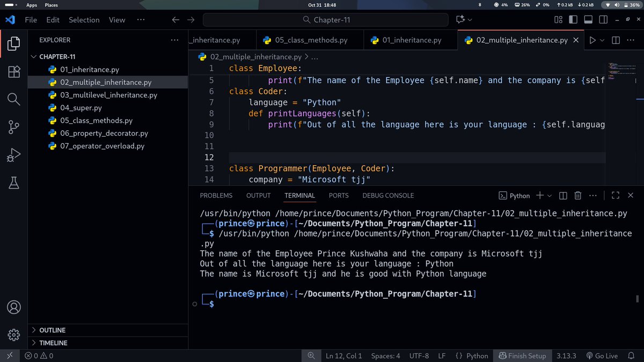Select the Python terminal profile label
Viewport: 644px width, 362px height.
514,196
